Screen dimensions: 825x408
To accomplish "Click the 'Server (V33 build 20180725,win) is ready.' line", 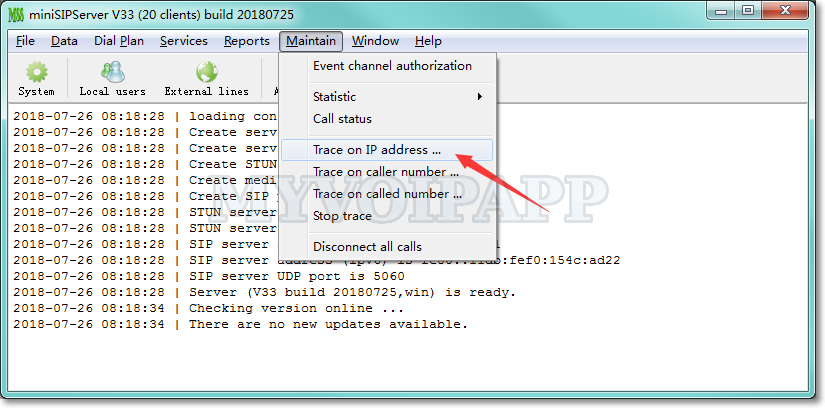I will click(x=265, y=292).
